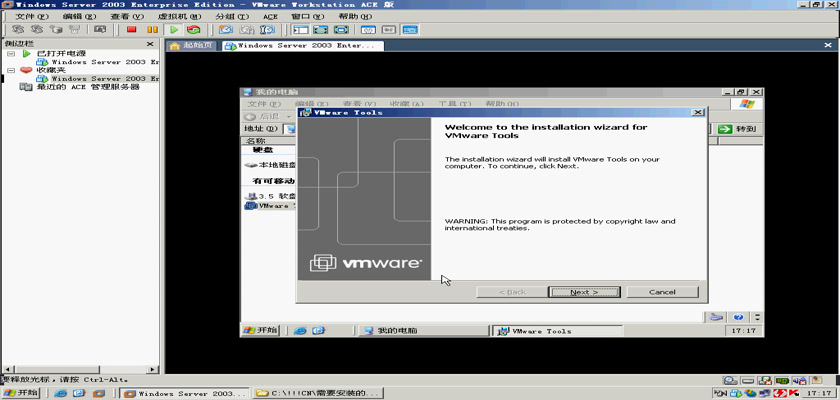This screenshot has height=400, width=840.
Task: Click the Internet Explorer icon in the guest quick launch
Action: (300, 331)
